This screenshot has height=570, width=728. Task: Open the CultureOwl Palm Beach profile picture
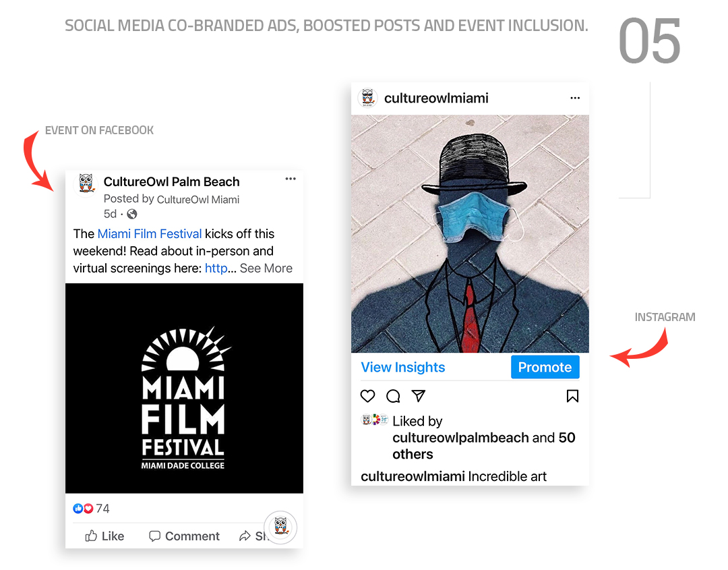point(86,184)
